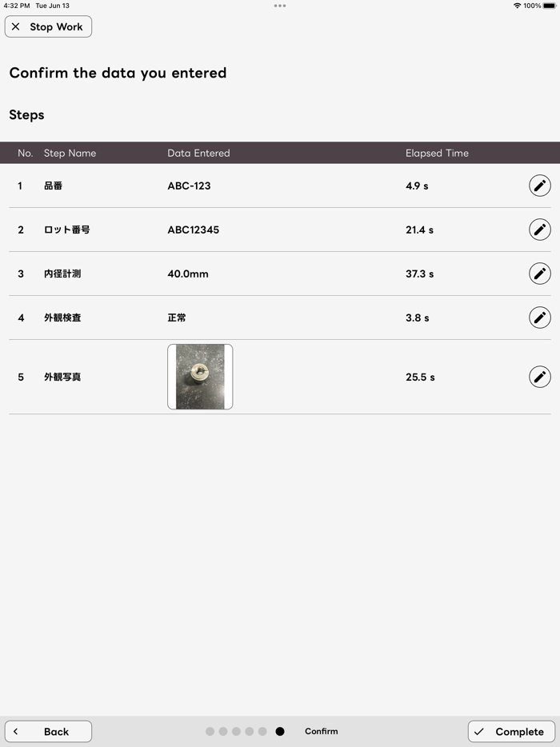Tap the battery indicator icon
This screenshot has width=560, height=747.
coord(550,6)
